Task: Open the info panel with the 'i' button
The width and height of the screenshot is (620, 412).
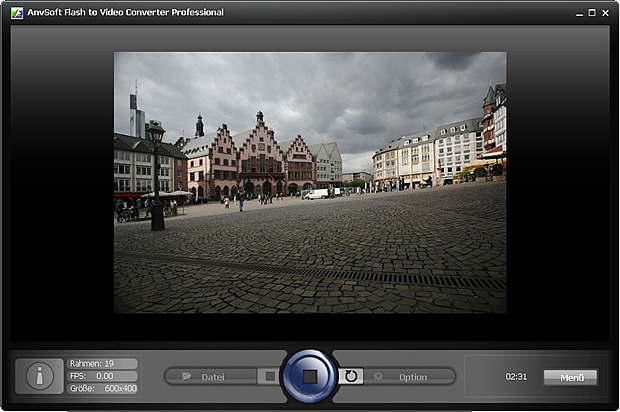Action: [40, 376]
